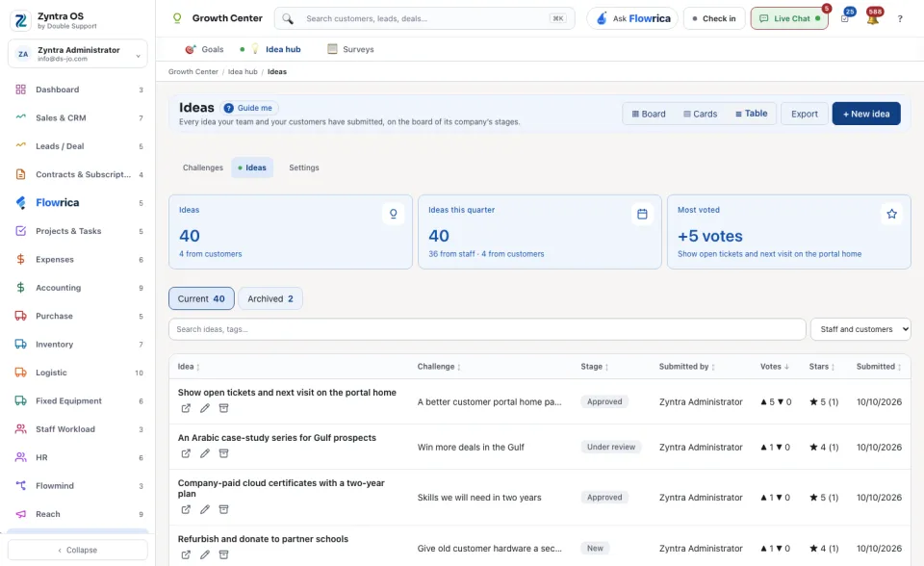The width and height of the screenshot is (924, 566).
Task: Collapse the left sidebar
Action: click(x=78, y=550)
